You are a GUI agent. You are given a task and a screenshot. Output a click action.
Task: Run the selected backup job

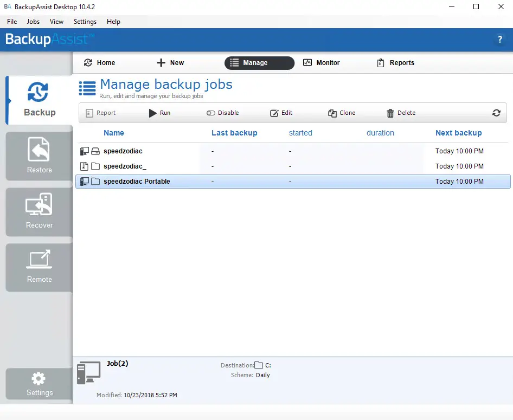click(x=159, y=113)
